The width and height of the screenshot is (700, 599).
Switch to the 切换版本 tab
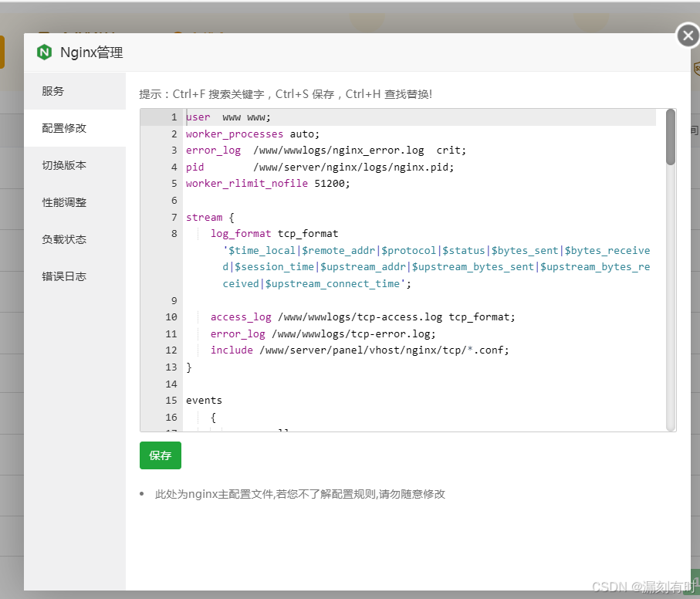pyautogui.click(x=75, y=165)
